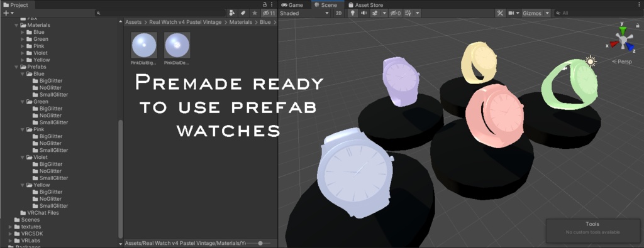Expand the VRLabs folder

(11, 240)
